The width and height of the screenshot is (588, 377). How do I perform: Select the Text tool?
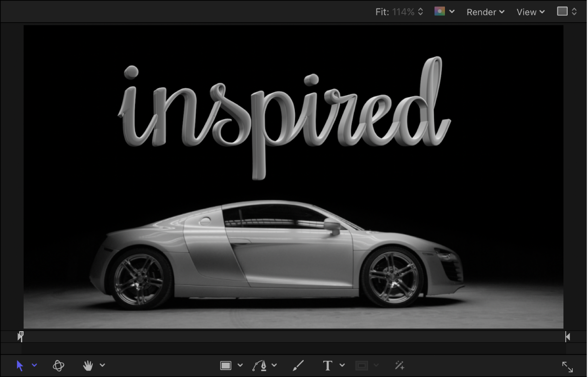click(327, 365)
